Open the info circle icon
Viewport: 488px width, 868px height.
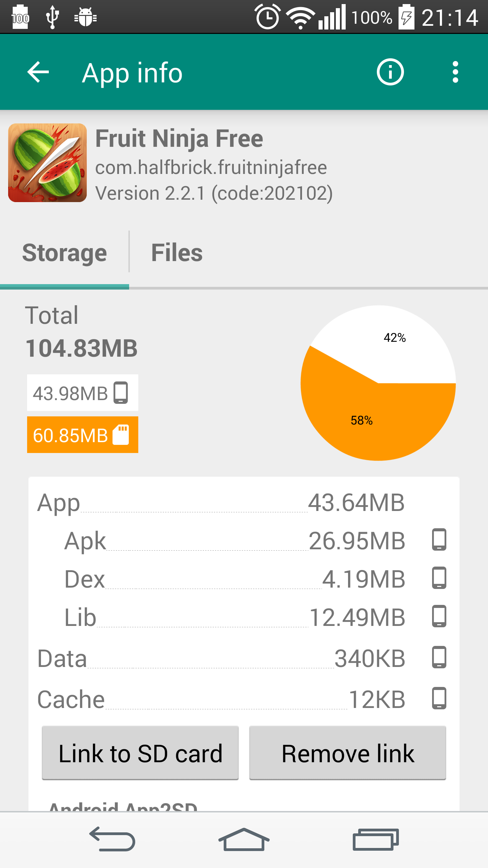point(390,72)
